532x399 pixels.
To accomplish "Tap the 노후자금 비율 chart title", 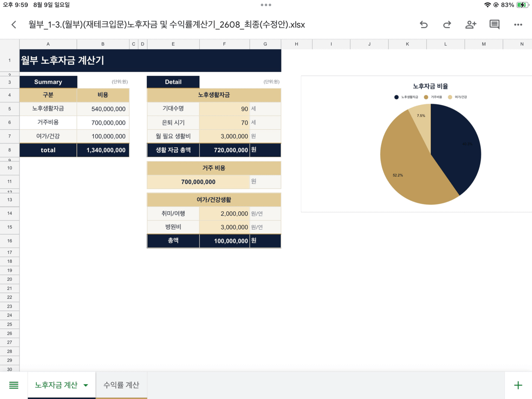I will coord(430,86).
